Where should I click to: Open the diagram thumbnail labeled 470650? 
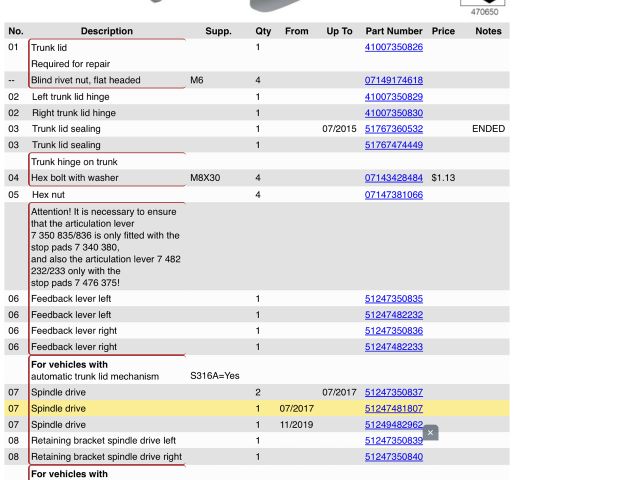[483, 5]
